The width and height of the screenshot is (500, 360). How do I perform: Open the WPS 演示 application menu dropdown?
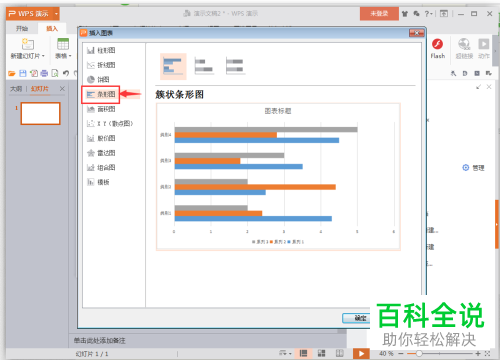tap(56, 14)
